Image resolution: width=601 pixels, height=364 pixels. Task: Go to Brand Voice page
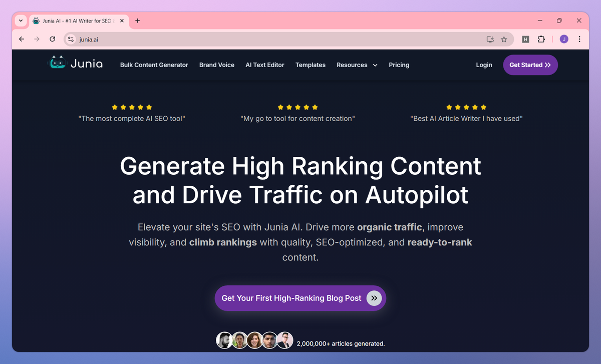(217, 65)
